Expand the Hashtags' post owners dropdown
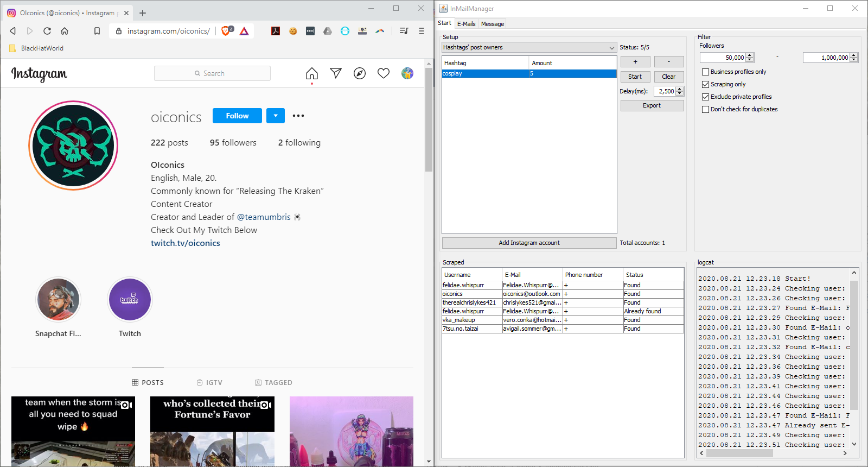868x467 pixels. [x=529, y=47]
